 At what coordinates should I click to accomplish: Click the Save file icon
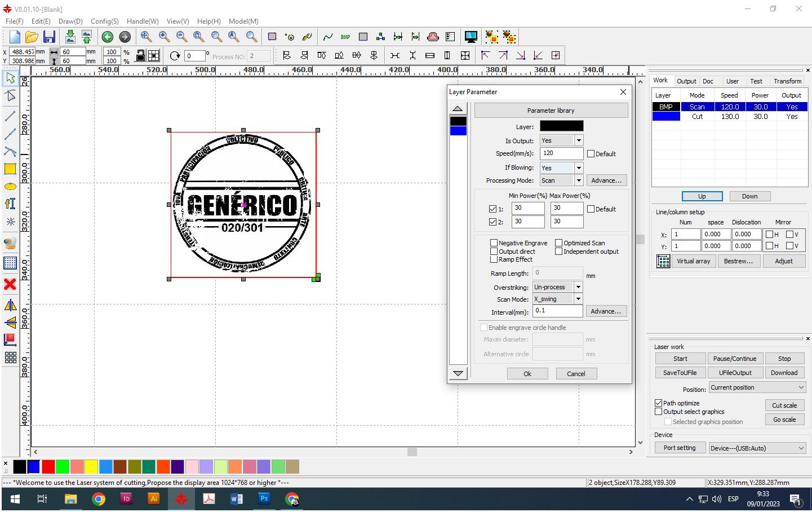point(49,37)
